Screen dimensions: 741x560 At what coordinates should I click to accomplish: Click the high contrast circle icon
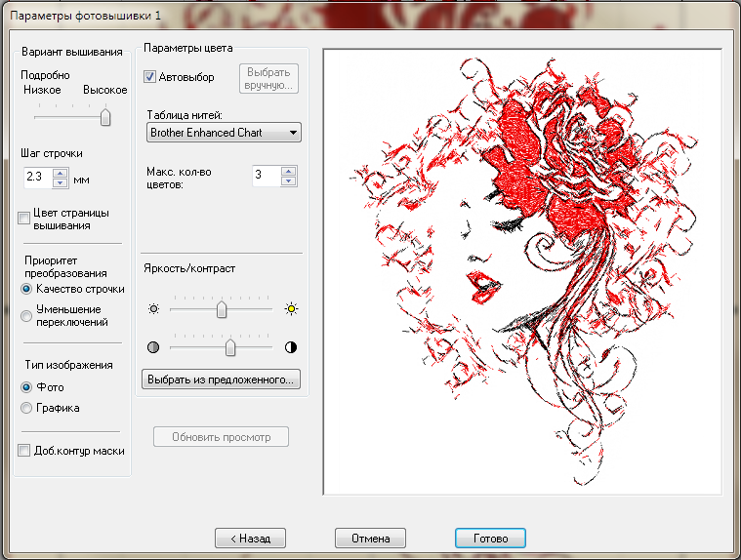click(x=290, y=347)
